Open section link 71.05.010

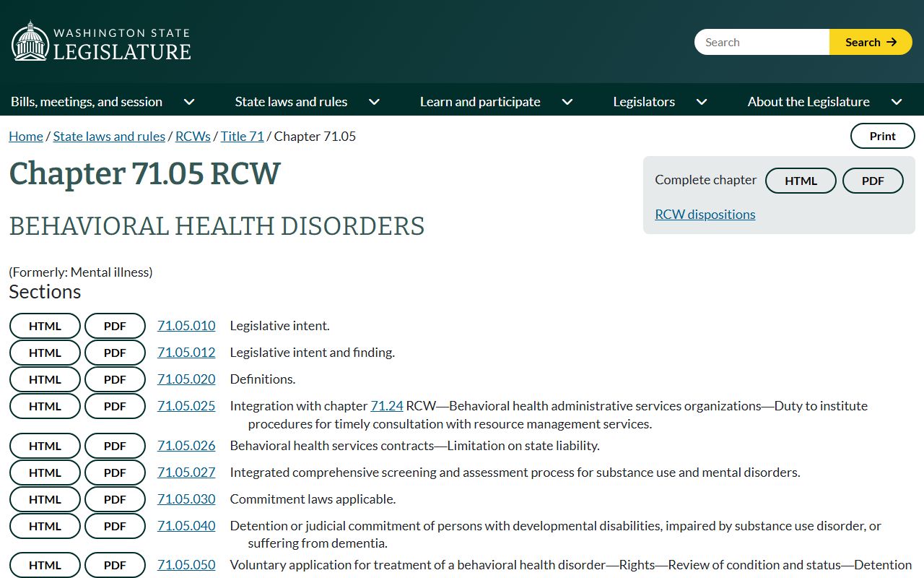pyautogui.click(x=186, y=326)
